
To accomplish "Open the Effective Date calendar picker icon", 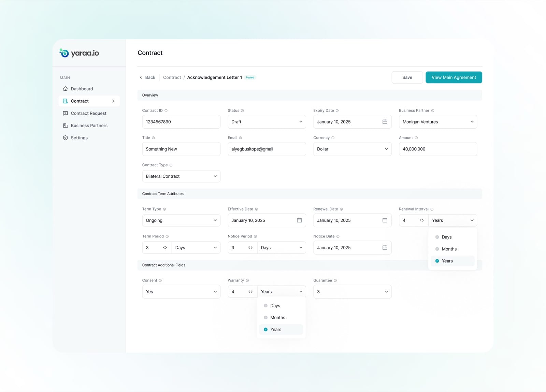I will point(299,220).
